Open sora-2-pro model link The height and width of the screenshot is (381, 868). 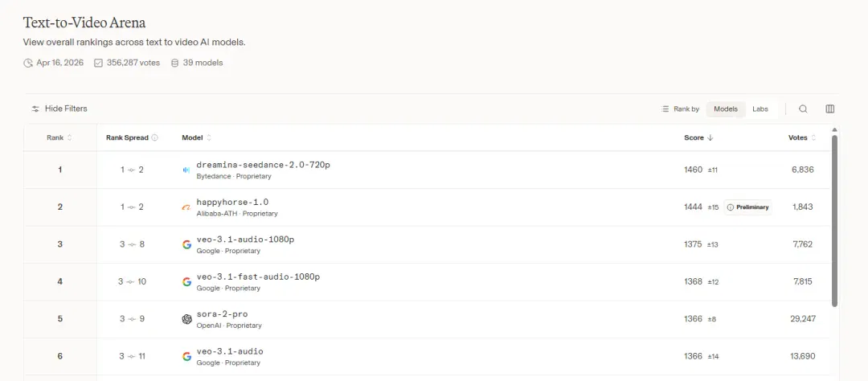click(x=222, y=314)
